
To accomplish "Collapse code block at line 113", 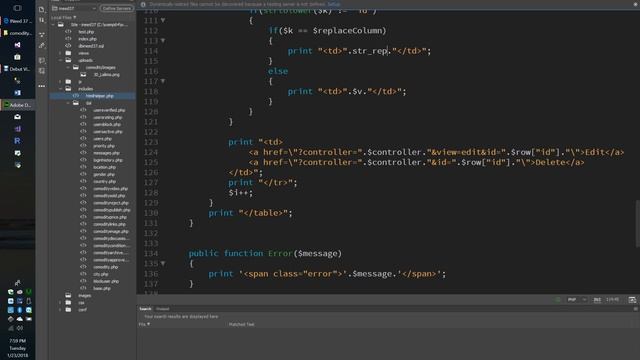I will 163,41.
